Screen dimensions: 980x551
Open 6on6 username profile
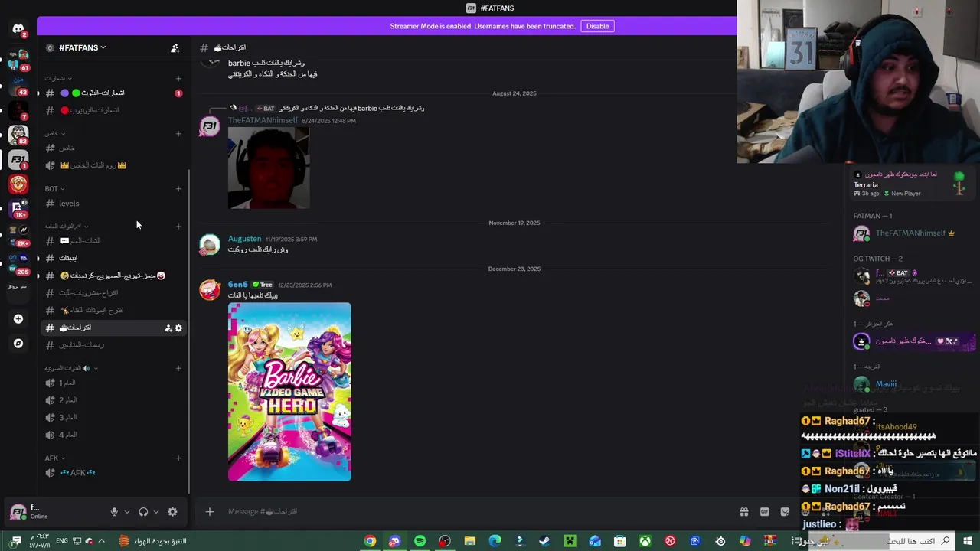pyautogui.click(x=237, y=285)
